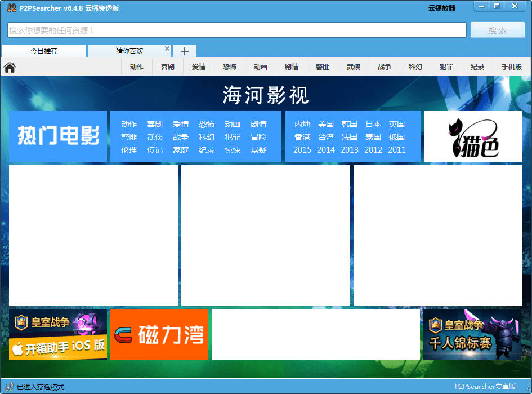Click the P2PSearcher安卓版 link in status bar
Screen dimensions: 532x394
coord(485,387)
